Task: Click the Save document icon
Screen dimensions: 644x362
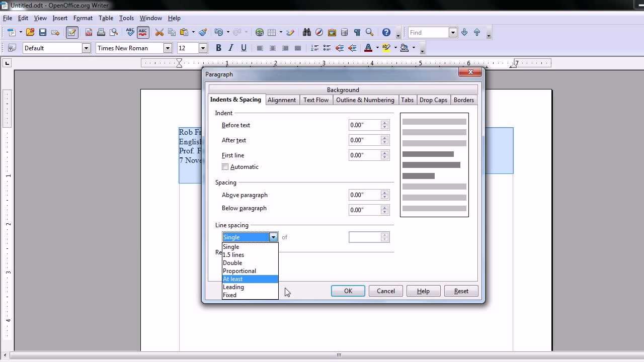Action: click(43, 32)
